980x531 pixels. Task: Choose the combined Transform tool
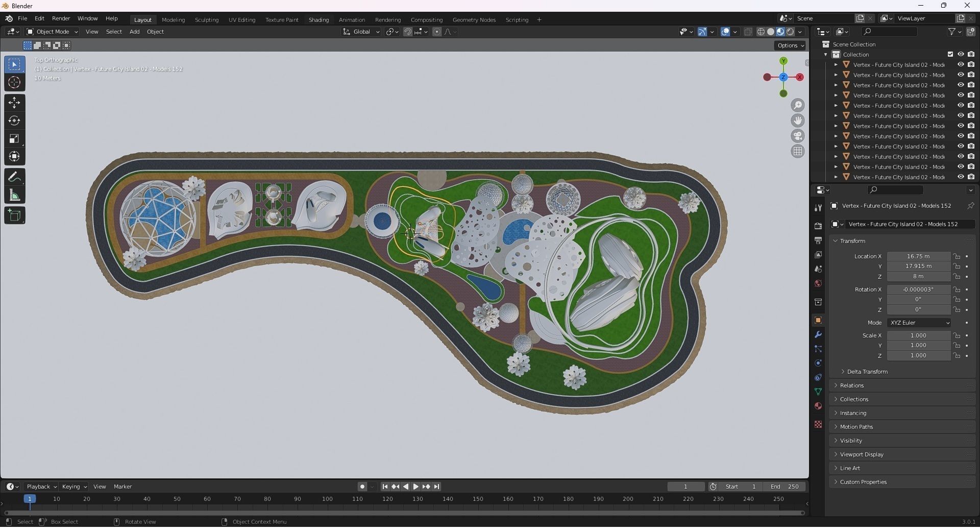click(x=14, y=157)
